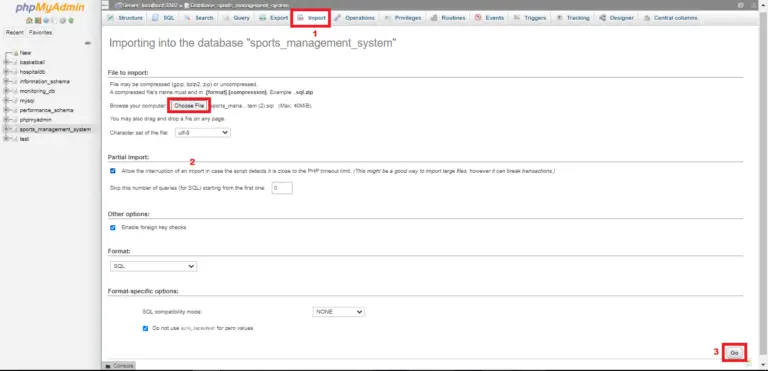768x371 pixels.
Task: Expand the basketball database tree node
Action: pyautogui.click(x=6, y=62)
